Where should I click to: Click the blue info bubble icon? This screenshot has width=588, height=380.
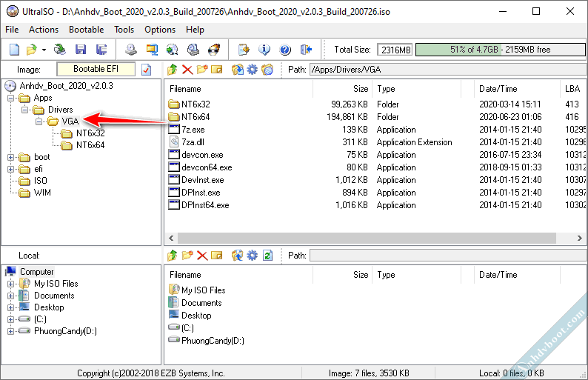pos(264,50)
